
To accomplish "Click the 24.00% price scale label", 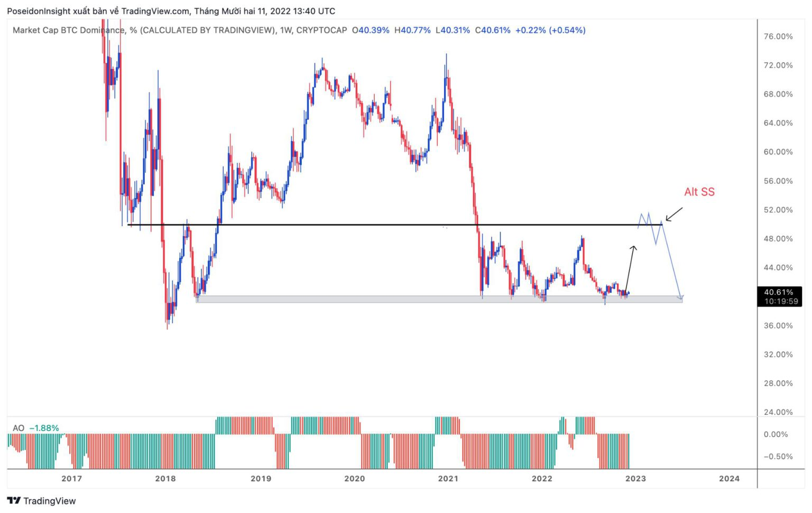I will tap(778, 412).
